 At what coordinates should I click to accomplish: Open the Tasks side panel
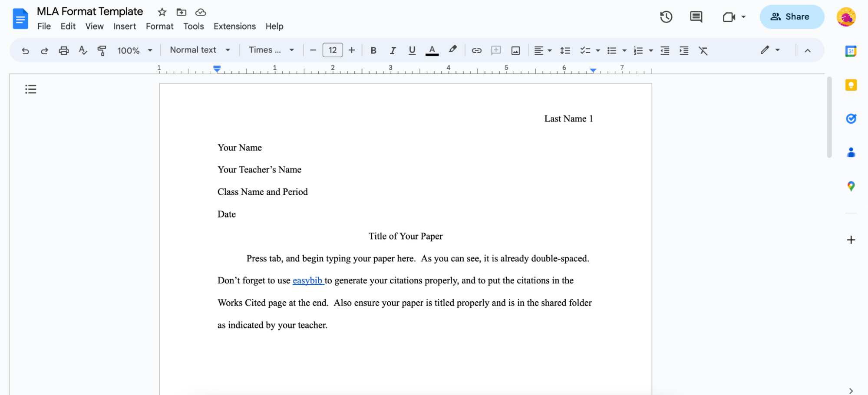(x=851, y=118)
